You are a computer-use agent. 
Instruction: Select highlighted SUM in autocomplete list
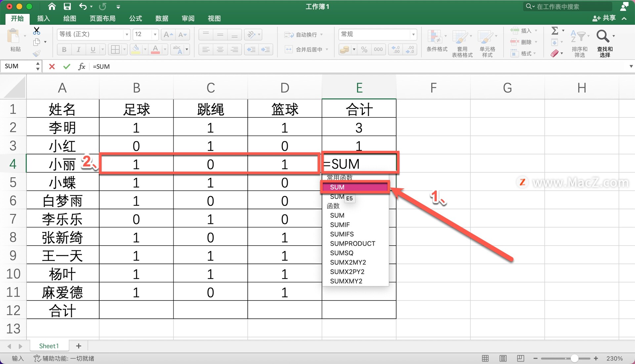click(355, 187)
